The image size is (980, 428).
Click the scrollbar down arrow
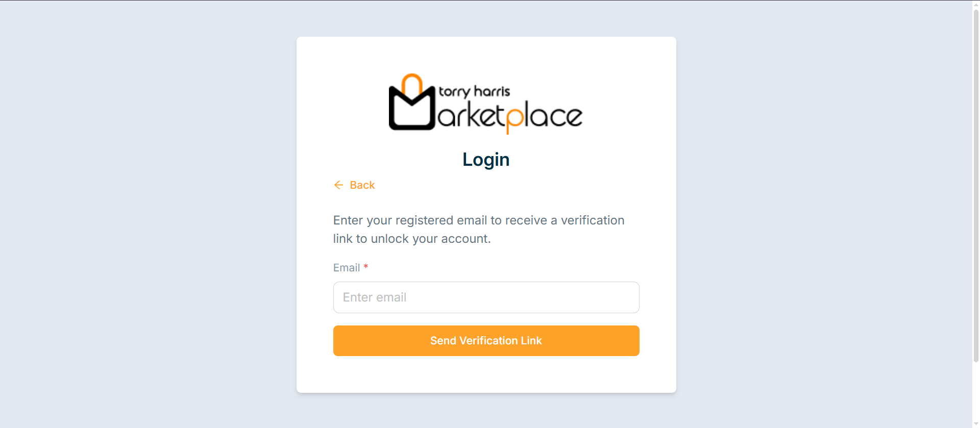pos(976,424)
